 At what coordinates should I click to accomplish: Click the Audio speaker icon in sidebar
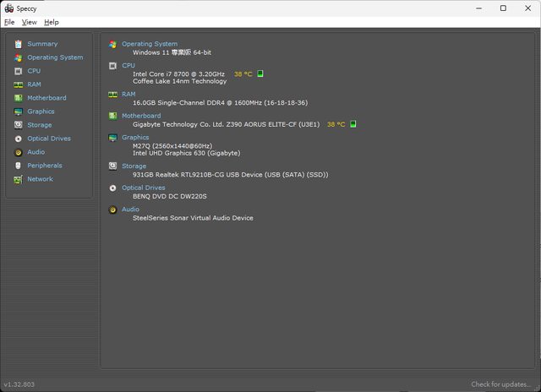(18, 152)
